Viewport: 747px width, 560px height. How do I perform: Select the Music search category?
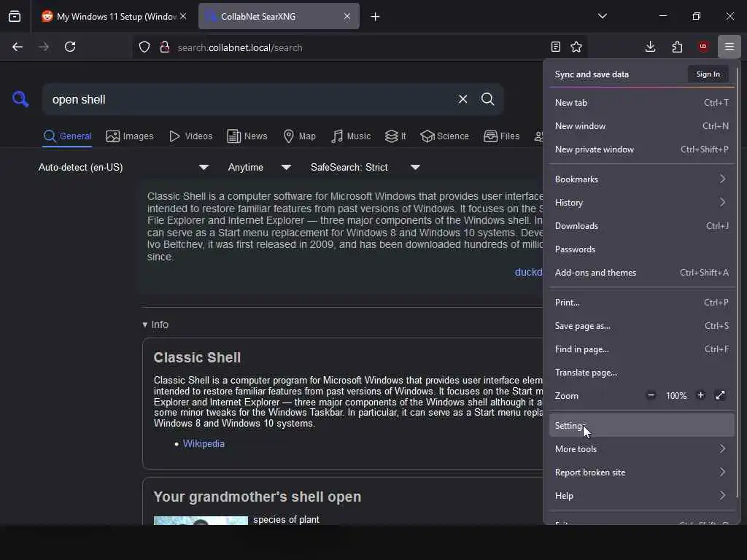tap(351, 136)
